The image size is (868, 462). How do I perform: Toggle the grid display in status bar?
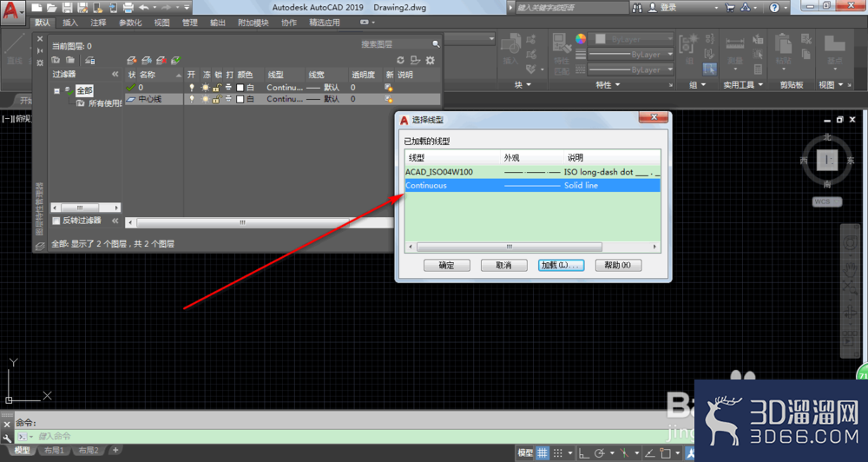[x=542, y=453]
